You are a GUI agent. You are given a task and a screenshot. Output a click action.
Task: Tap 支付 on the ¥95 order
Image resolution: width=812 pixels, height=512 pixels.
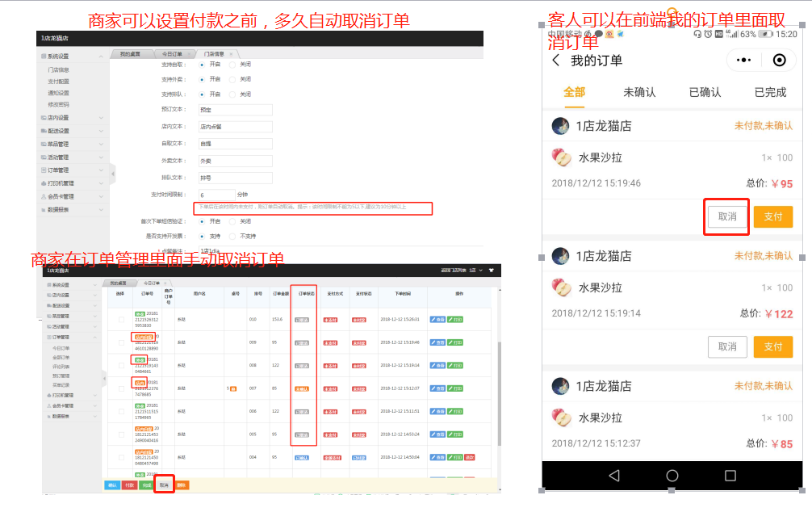pyautogui.click(x=772, y=216)
